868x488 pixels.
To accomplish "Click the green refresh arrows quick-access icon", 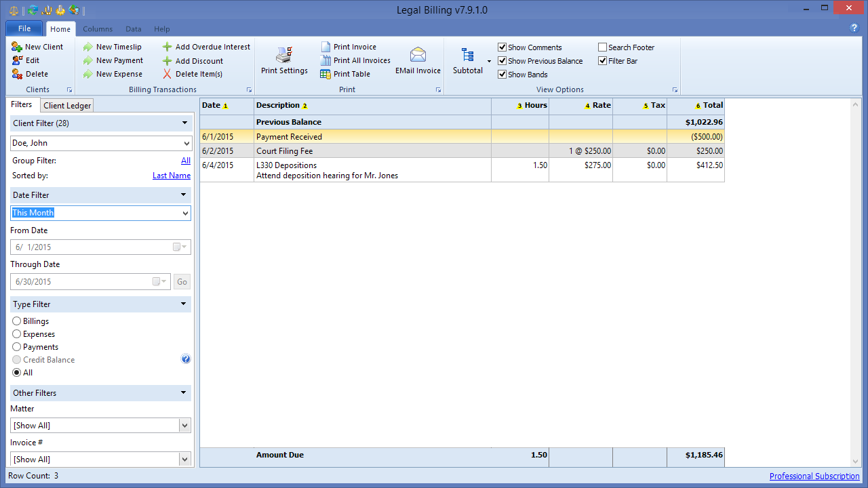I will pos(33,10).
